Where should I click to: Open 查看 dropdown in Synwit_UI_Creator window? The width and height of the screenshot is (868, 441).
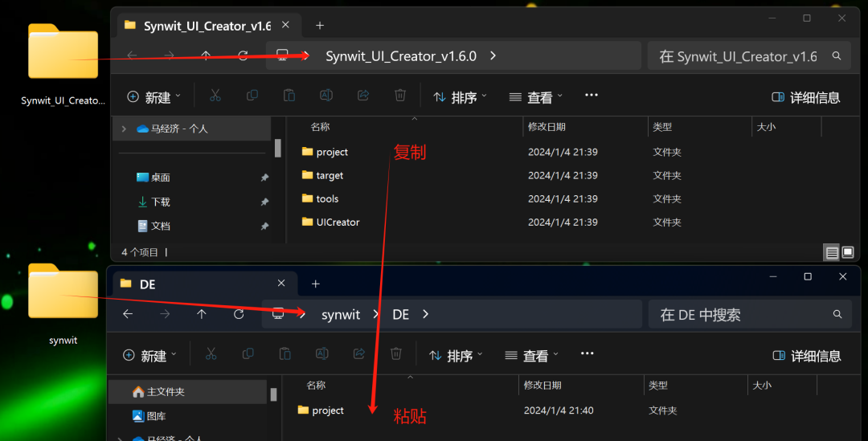(536, 97)
